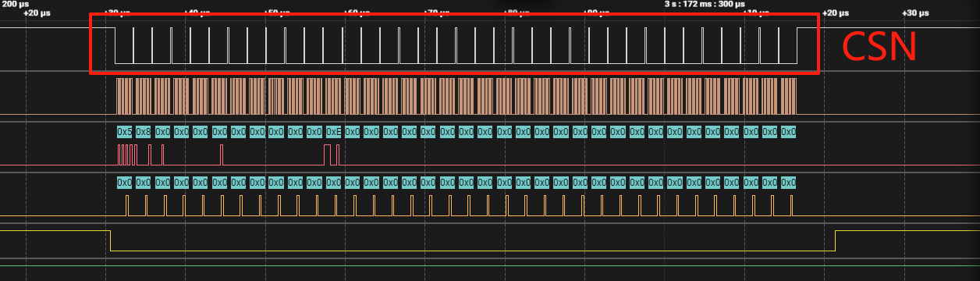Select the last 0x0 byte in fourth row
Viewport: 980px width, 281px height.
[x=789, y=183]
